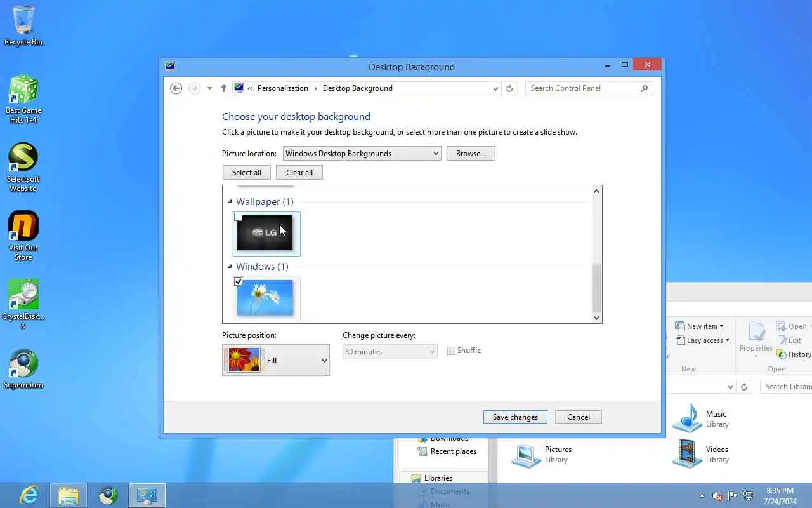Check the LG wallpaper checkbox
Screen dimensions: 812x508
[x=238, y=217]
